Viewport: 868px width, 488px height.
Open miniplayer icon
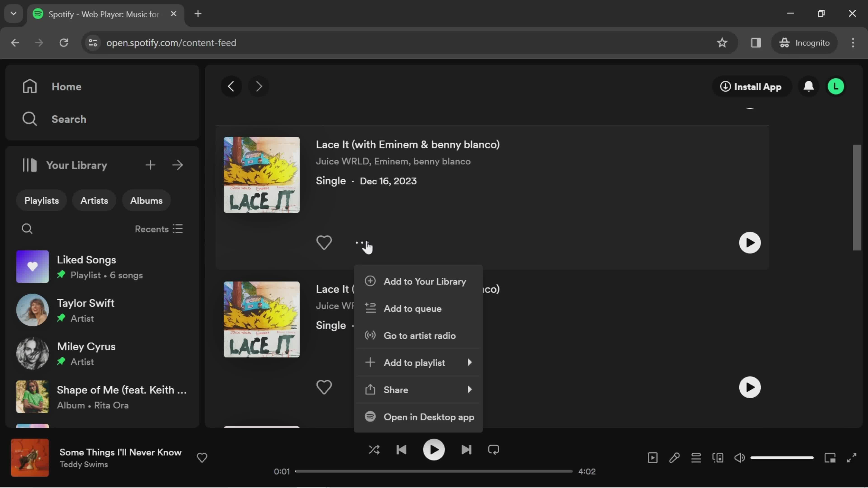(x=830, y=458)
